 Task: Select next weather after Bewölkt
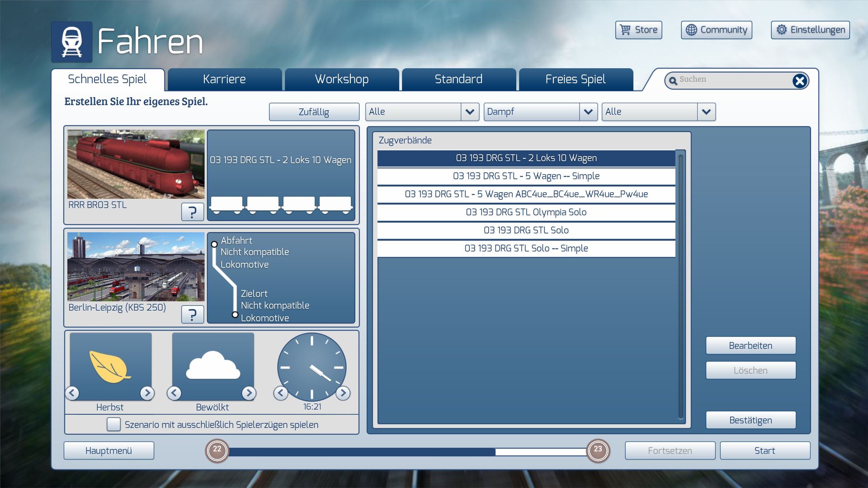coord(249,393)
